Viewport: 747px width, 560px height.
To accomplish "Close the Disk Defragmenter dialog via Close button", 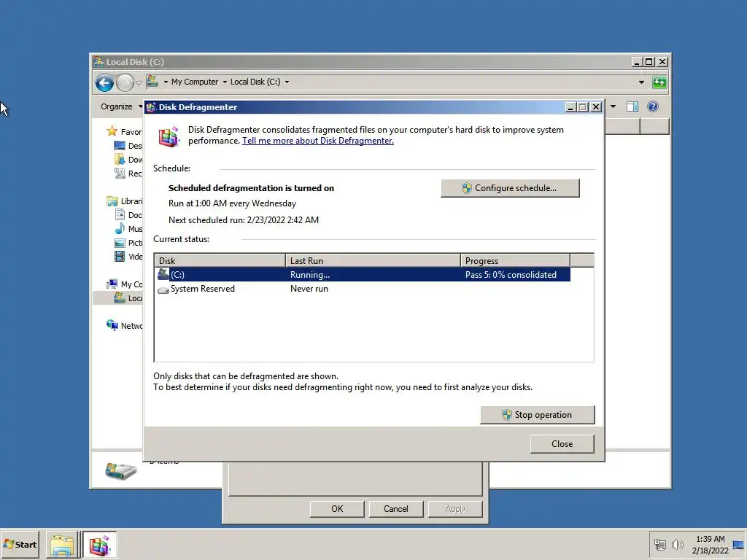I will pyautogui.click(x=562, y=444).
